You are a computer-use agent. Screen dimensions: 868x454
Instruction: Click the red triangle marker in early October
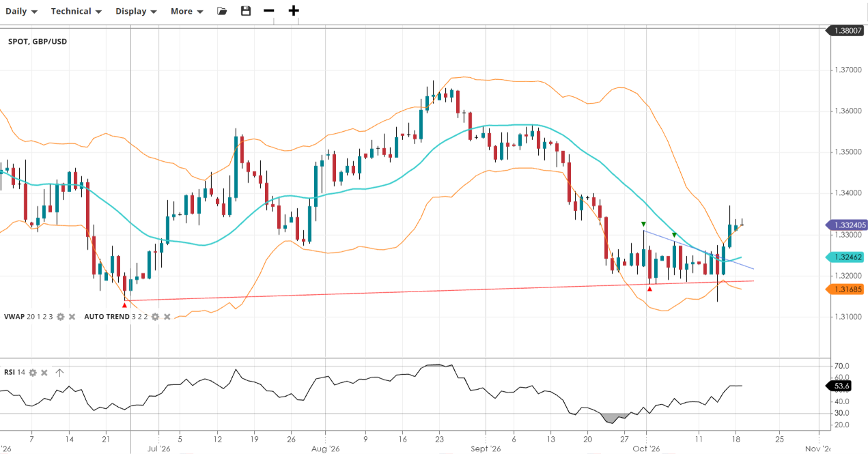click(649, 289)
